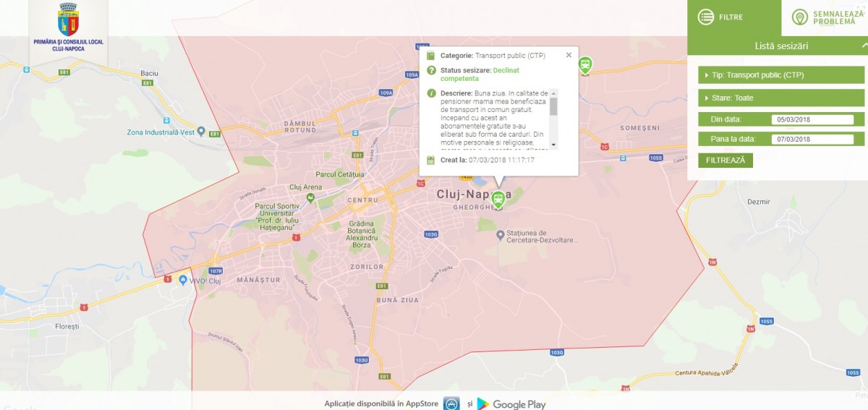
Task: Click the Categorie book icon in popup
Action: pos(430,56)
